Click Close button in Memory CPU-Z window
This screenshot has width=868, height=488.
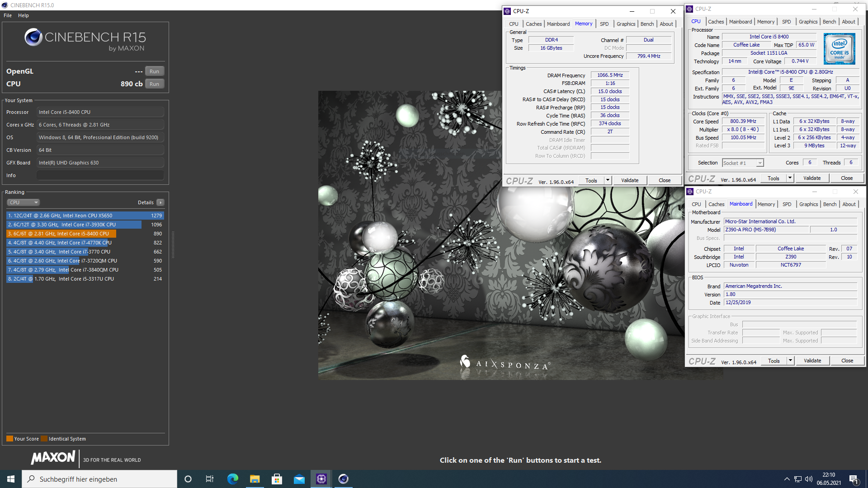(665, 180)
